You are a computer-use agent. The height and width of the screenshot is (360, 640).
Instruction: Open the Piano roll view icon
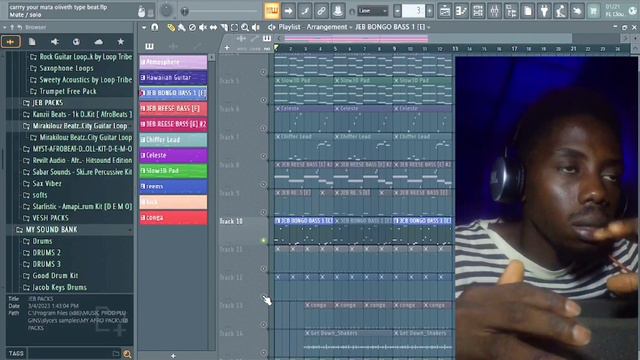461,11
